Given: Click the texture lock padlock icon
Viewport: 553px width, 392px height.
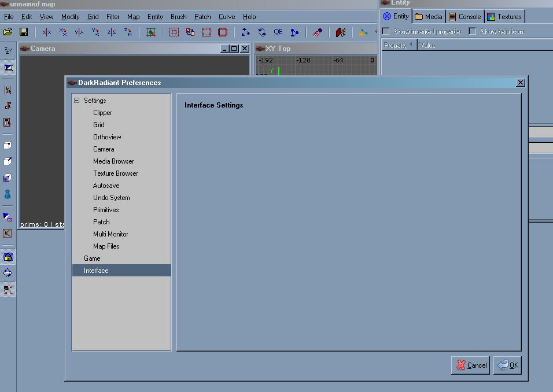Looking at the screenshot, I should pos(8,257).
